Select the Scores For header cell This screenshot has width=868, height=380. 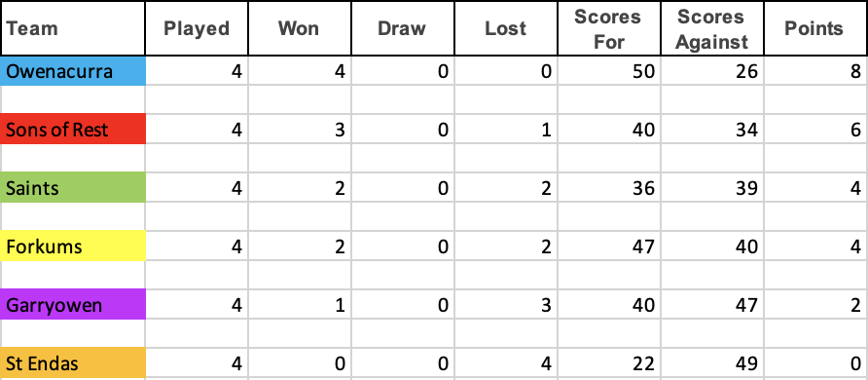click(609, 28)
